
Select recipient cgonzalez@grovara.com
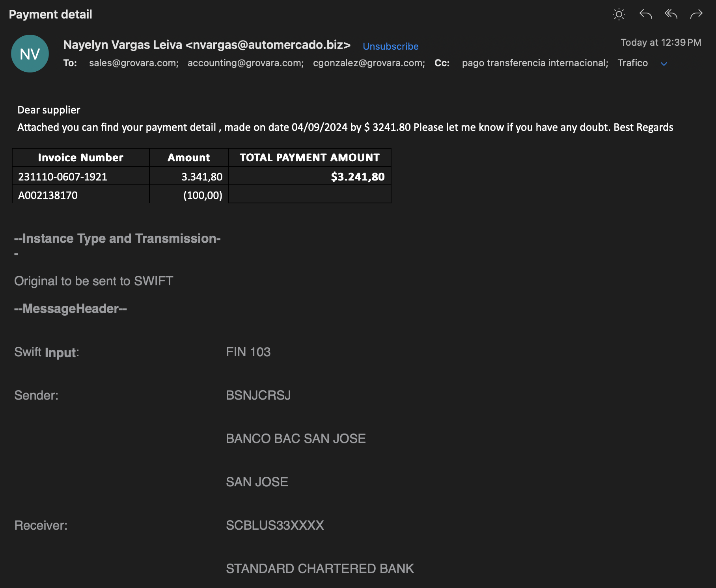(369, 63)
